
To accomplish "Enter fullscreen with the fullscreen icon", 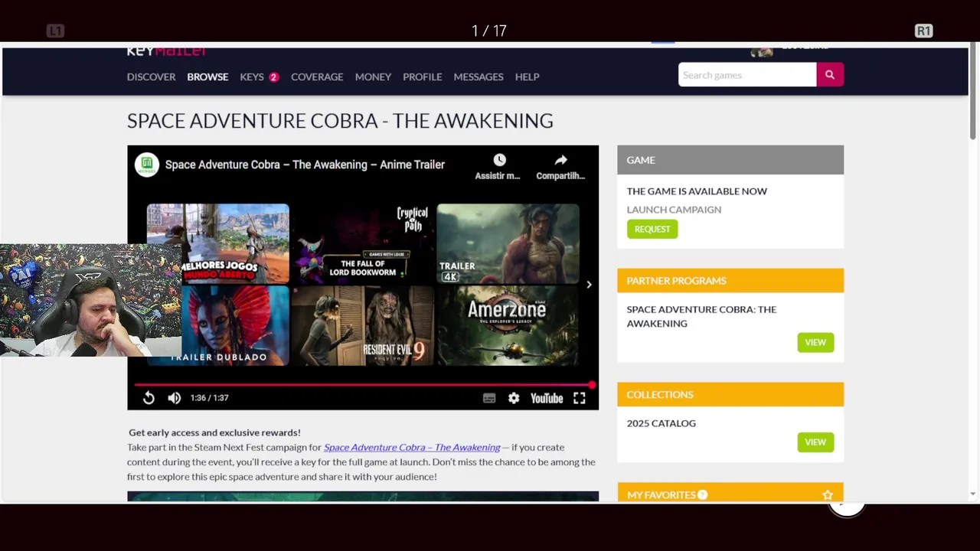I will pos(580,398).
